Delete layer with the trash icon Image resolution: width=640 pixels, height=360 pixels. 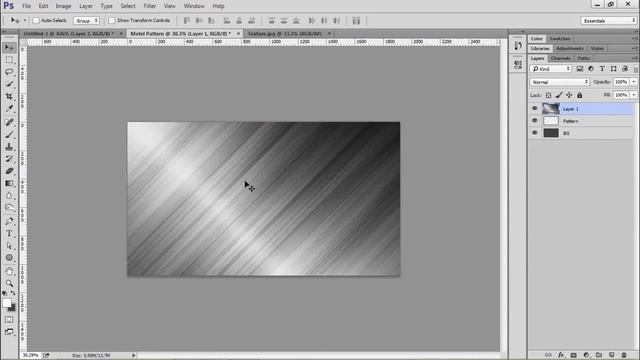tap(624, 355)
